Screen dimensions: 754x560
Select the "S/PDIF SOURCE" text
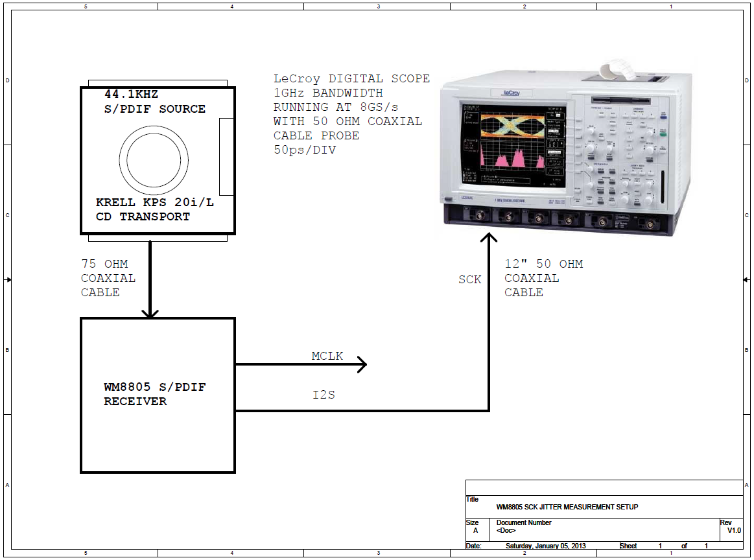click(x=155, y=109)
